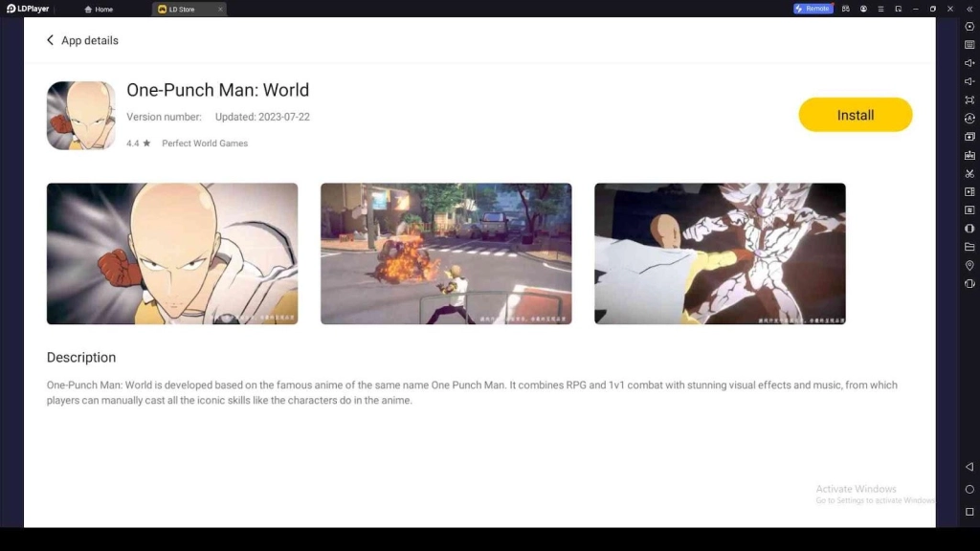Open the shared folder icon
The width and height of the screenshot is (980, 551).
tap(969, 247)
